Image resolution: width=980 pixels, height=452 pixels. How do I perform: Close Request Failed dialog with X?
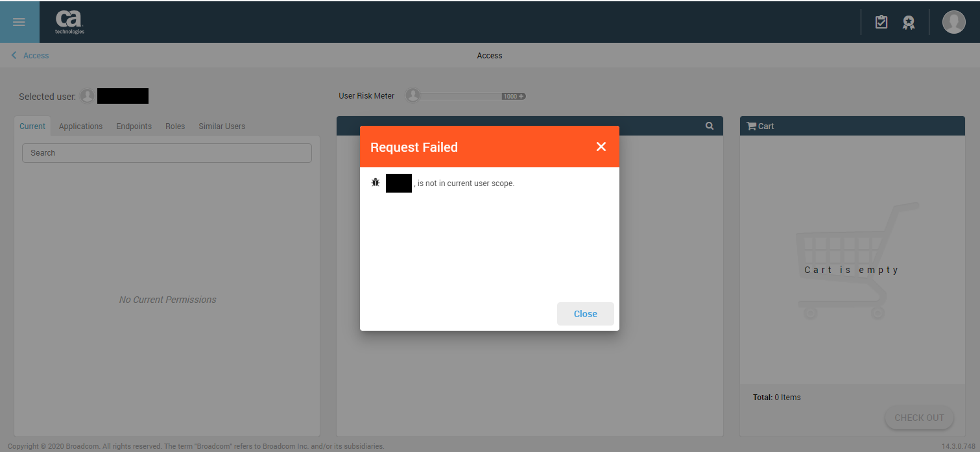click(x=601, y=147)
